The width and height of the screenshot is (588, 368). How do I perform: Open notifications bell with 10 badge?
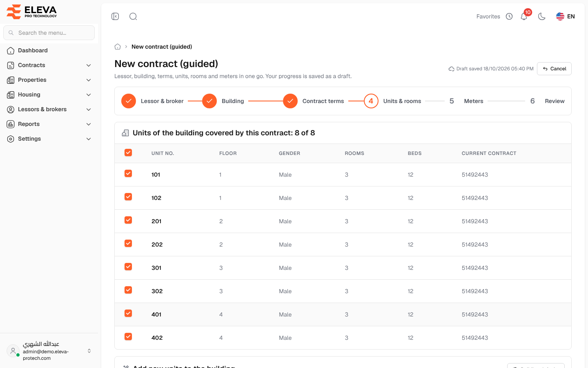point(524,16)
